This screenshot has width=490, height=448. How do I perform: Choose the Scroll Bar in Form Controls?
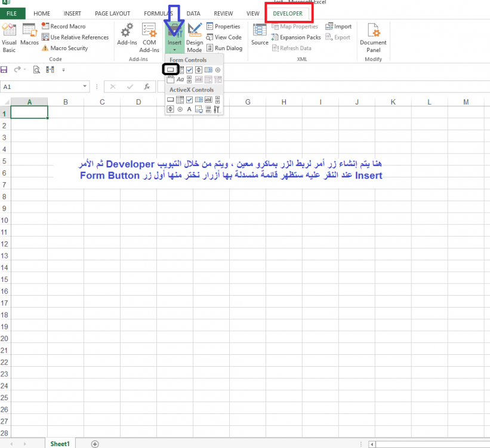[189, 79]
